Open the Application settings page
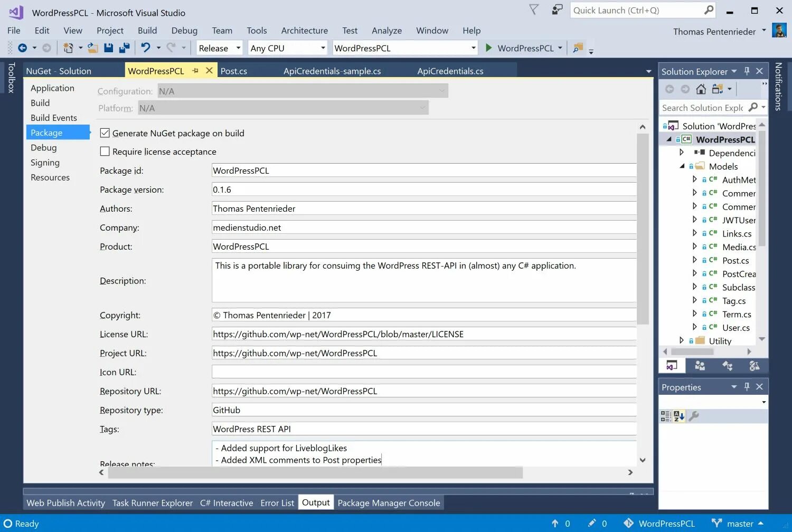Image resolution: width=792 pixels, height=532 pixels. (52, 88)
